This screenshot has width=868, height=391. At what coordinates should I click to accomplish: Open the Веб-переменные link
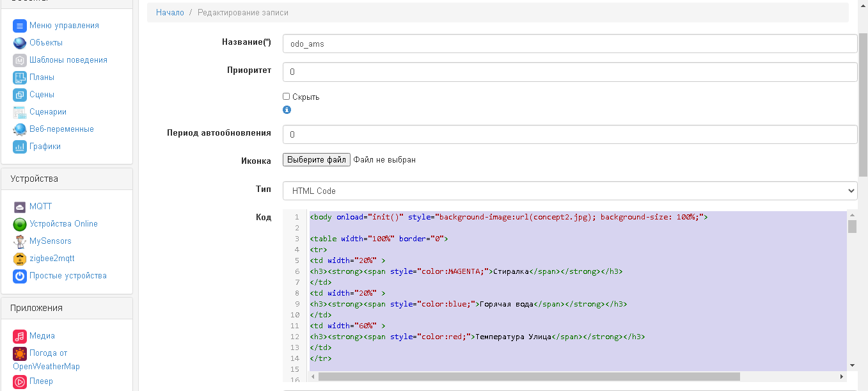point(61,129)
